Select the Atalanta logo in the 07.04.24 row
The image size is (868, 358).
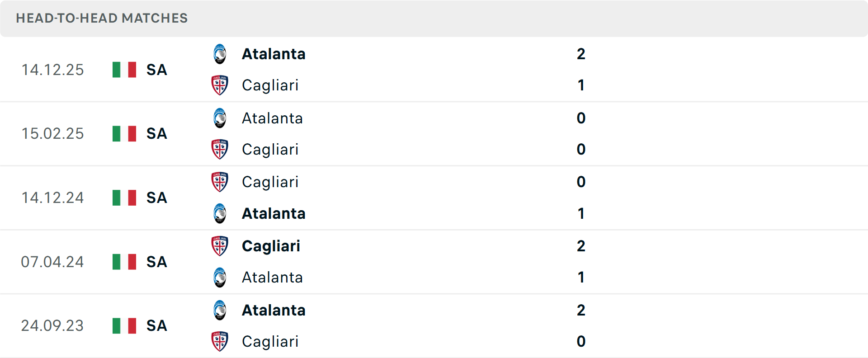(x=220, y=278)
